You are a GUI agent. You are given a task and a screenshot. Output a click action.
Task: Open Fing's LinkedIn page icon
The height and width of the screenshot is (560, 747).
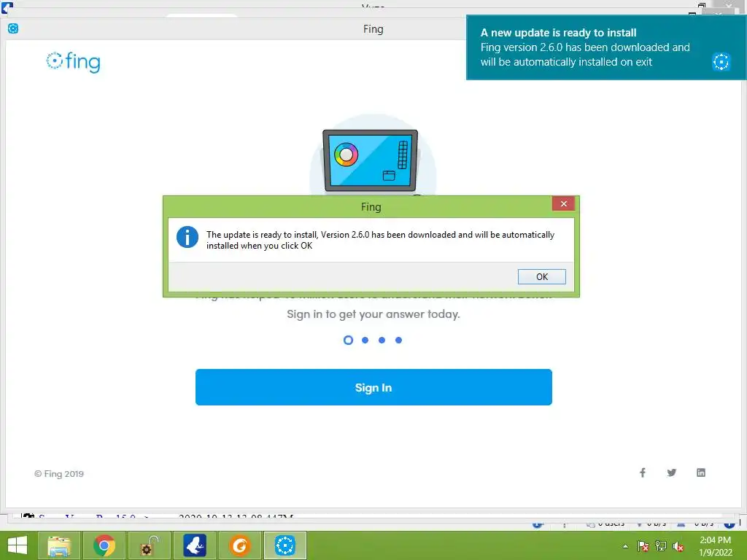tap(701, 472)
